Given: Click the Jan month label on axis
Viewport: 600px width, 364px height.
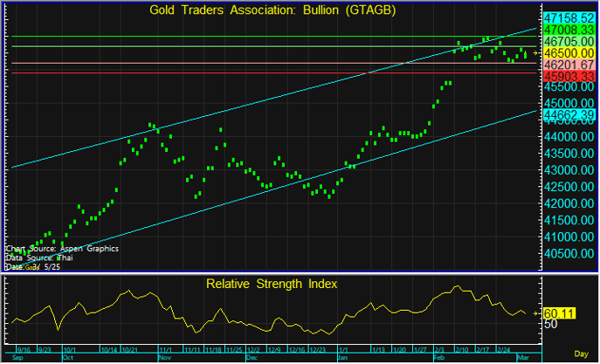Looking at the screenshot, I should click(343, 358).
